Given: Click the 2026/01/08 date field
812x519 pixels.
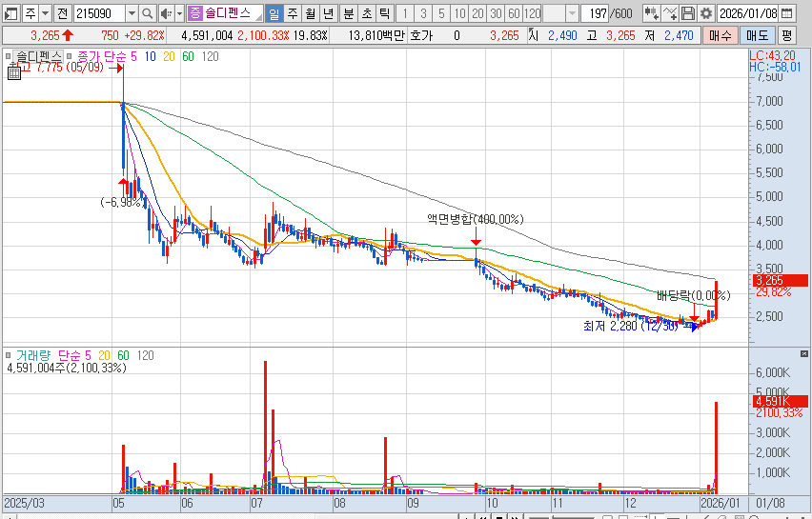Looking at the screenshot, I should pyautogui.click(x=748, y=13).
